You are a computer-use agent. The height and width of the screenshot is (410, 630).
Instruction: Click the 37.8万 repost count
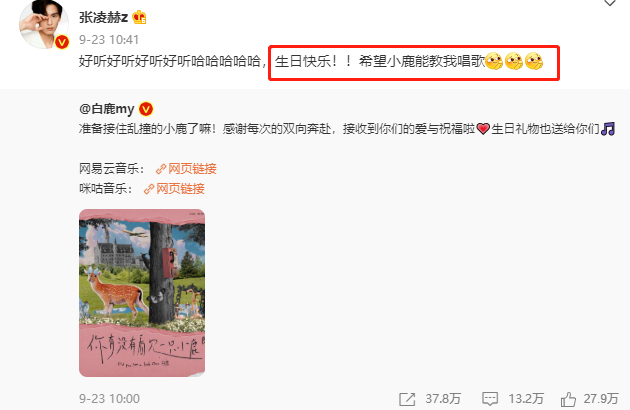443,399
